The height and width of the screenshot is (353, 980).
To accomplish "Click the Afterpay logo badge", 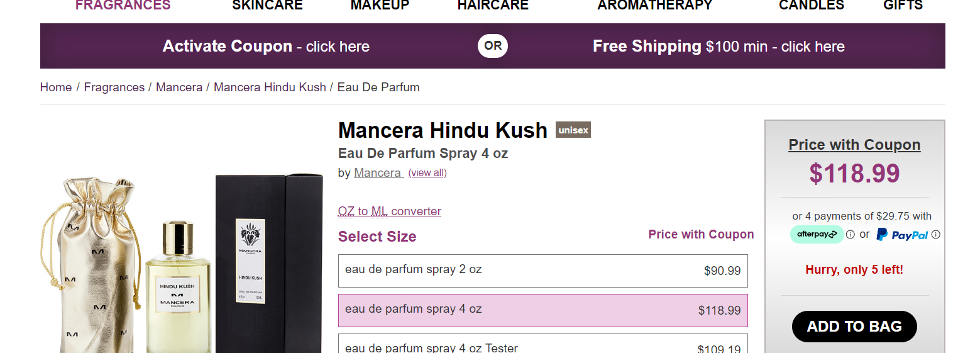I will [817, 234].
